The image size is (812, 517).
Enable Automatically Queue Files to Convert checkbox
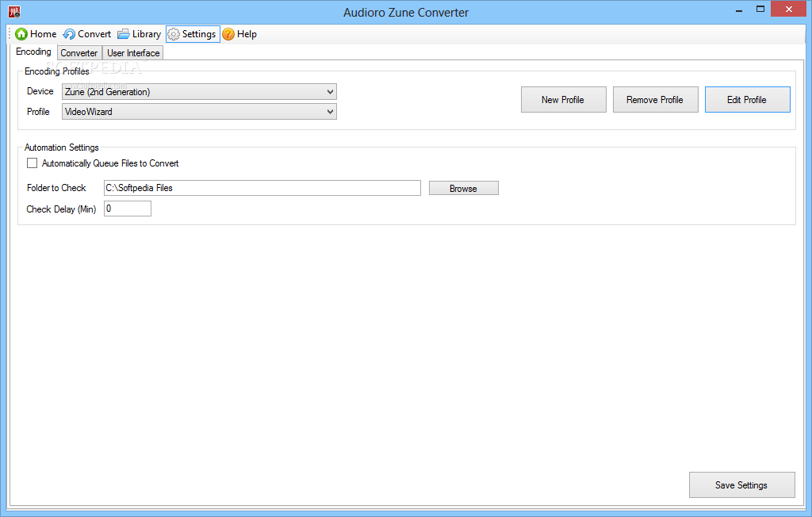[x=32, y=163]
